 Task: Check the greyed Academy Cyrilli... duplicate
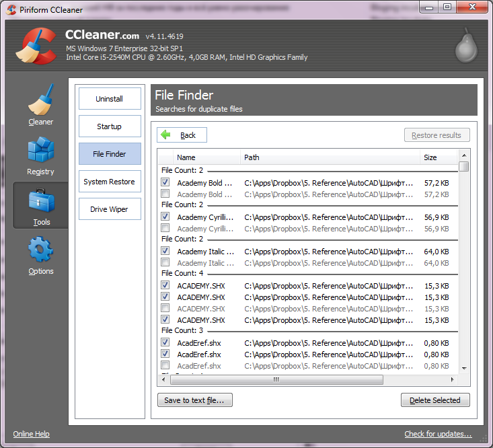165,227
